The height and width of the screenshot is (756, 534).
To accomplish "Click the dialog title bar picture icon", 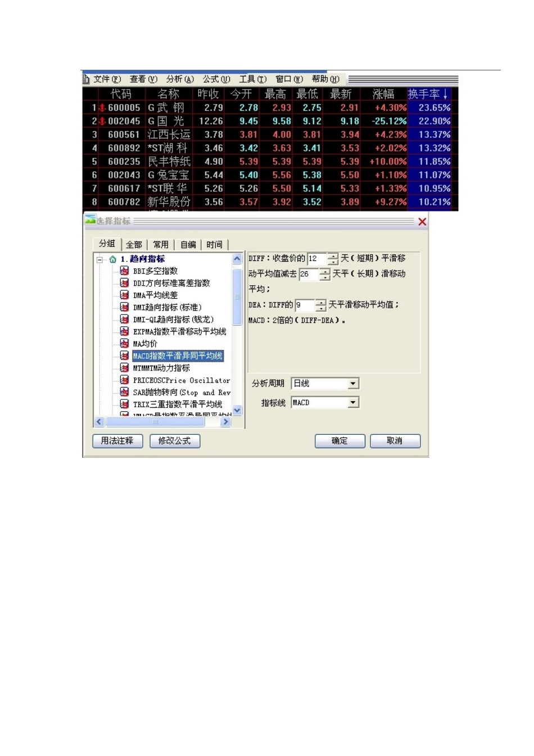I will coord(90,220).
